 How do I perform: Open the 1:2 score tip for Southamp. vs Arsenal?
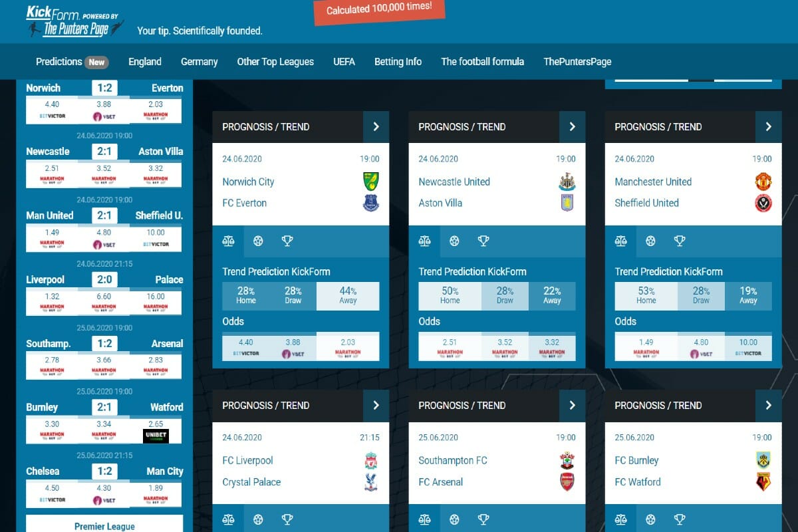(x=104, y=344)
